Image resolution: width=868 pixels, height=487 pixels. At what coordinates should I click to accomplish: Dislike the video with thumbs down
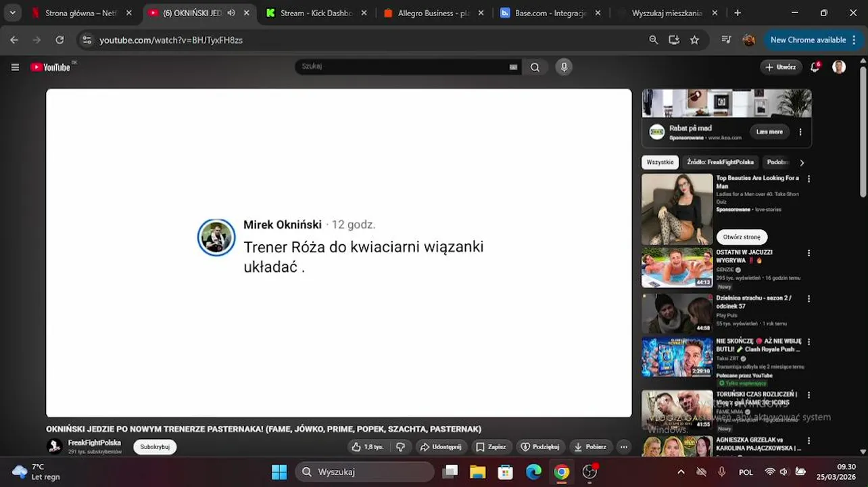pyautogui.click(x=400, y=446)
